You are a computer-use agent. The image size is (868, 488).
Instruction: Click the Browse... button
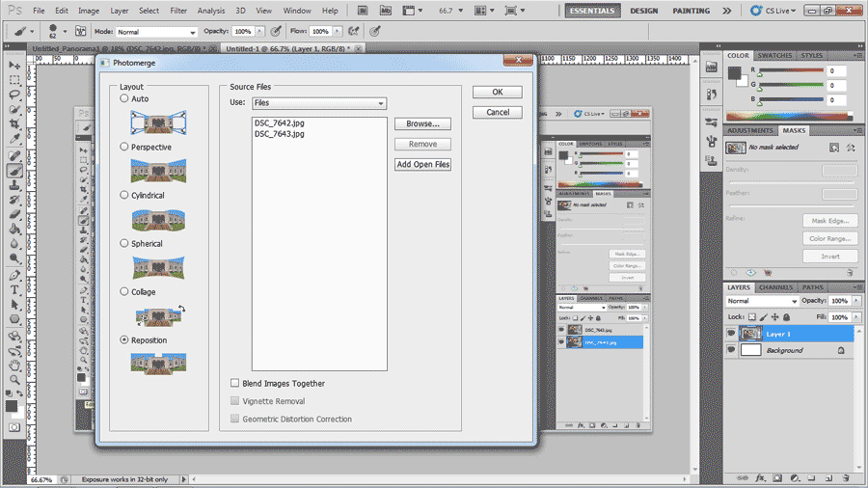422,123
